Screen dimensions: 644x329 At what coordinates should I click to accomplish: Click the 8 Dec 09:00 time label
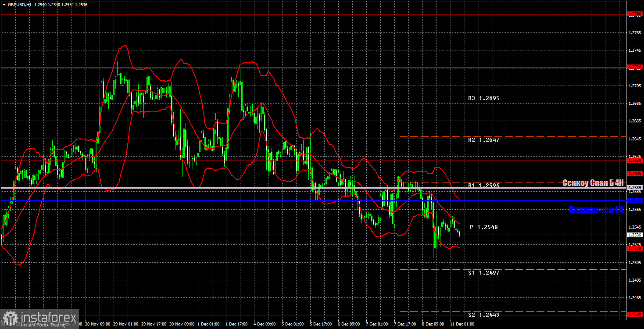pyautogui.click(x=433, y=325)
